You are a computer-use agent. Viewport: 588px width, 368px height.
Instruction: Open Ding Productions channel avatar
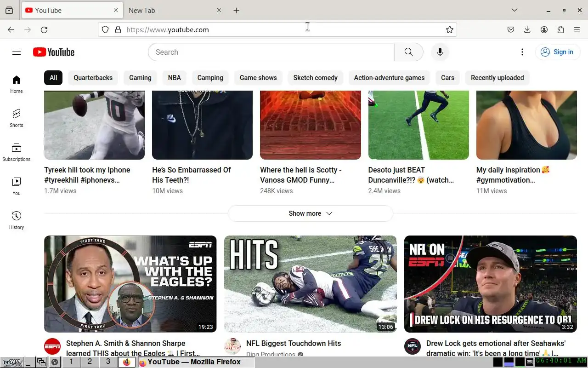[x=232, y=346]
